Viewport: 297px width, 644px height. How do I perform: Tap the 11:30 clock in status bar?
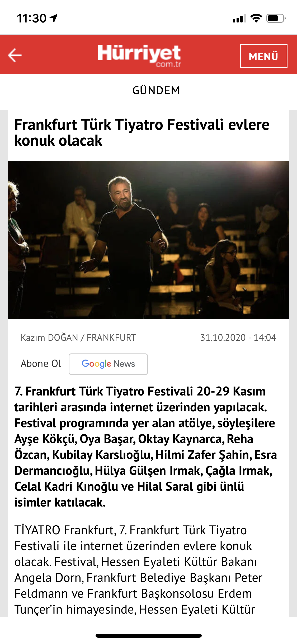pyautogui.click(x=32, y=19)
